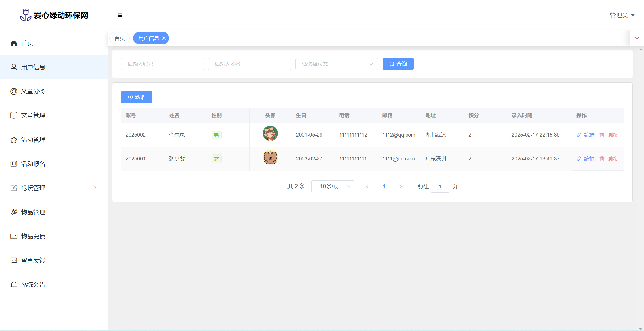This screenshot has width=644, height=331.
Task: Open the 管理员 account dropdown
Action: (x=622, y=15)
